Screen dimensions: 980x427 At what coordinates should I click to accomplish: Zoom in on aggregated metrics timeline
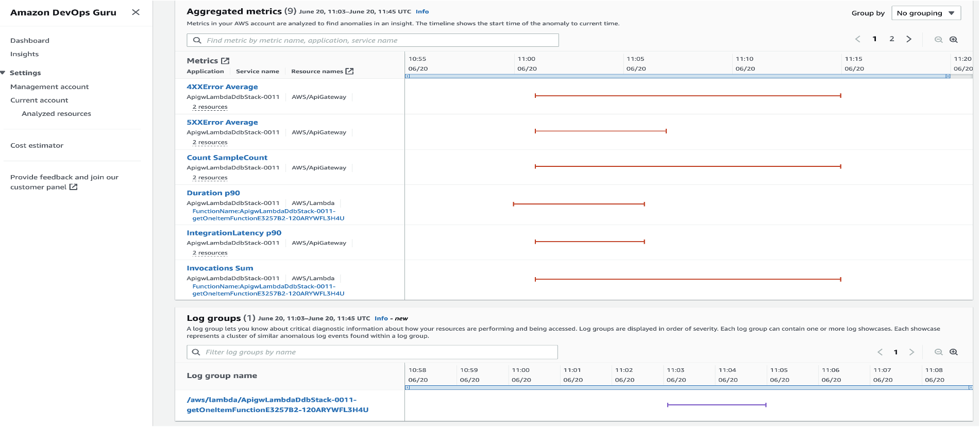pos(954,40)
